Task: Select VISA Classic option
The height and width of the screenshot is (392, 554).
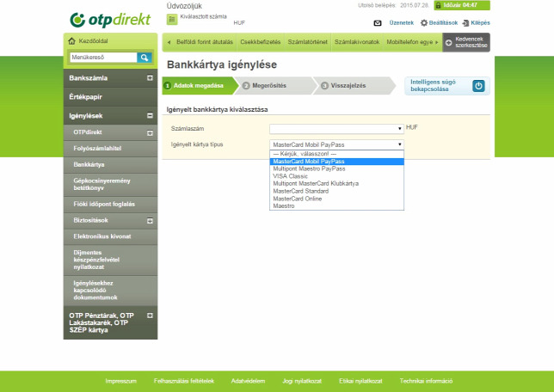Action: tap(336, 176)
